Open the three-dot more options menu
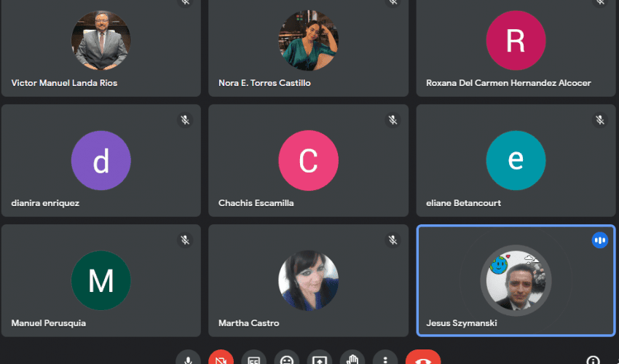The image size is (619, 364). pos(385,360)
